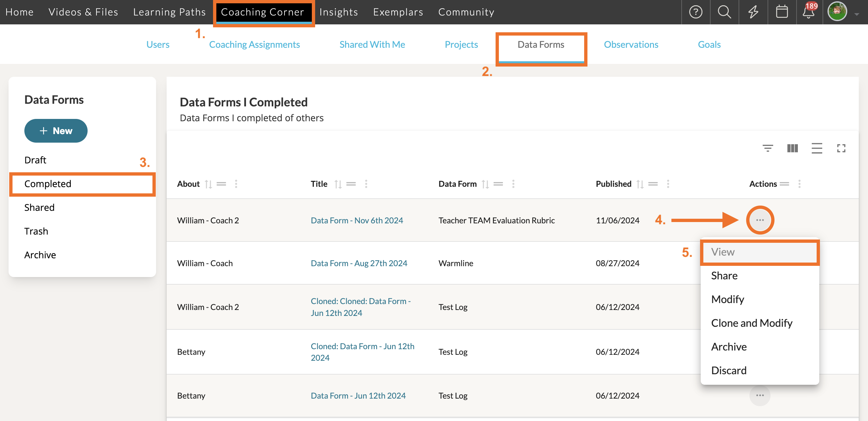
Task: Open the column chooser icon
Action: coord(792,148)
